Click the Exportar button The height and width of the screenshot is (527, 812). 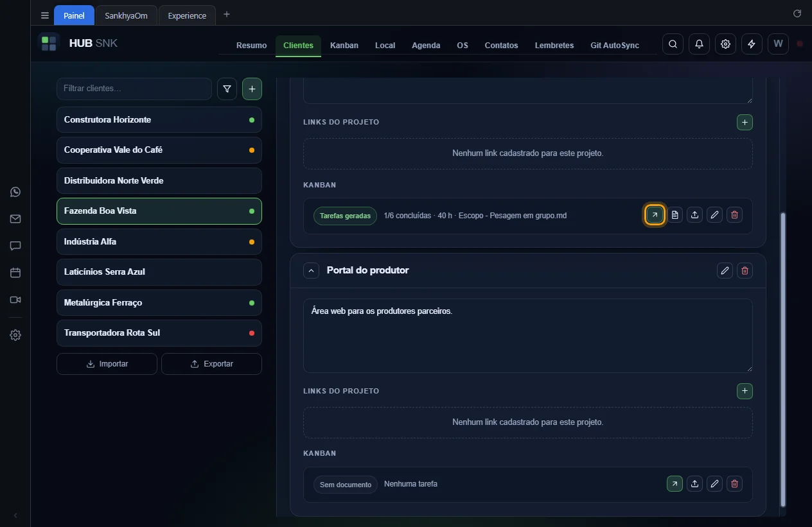tap(211, 364)
